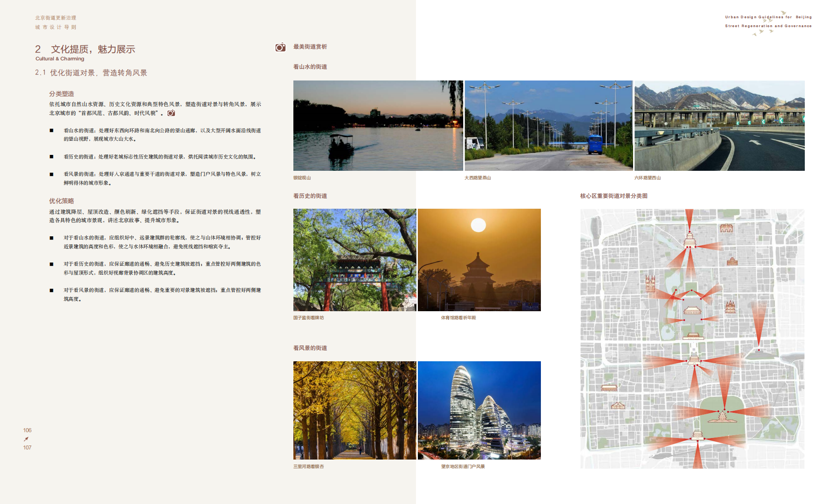Select the archway photo 国子监街看牌坊
Viewport: 831px width, 504px height.
click(355, 260)
